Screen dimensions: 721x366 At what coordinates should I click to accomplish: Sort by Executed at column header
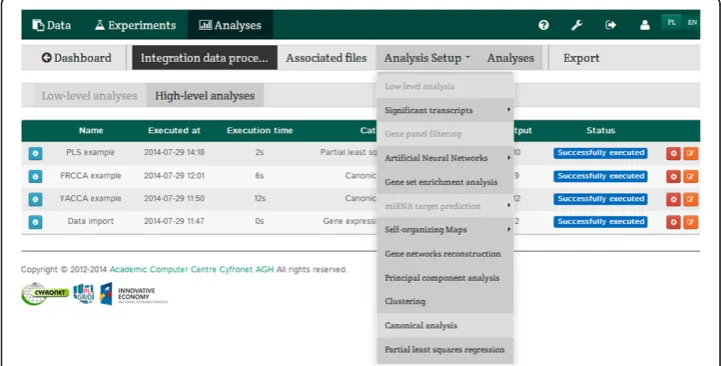174,131
